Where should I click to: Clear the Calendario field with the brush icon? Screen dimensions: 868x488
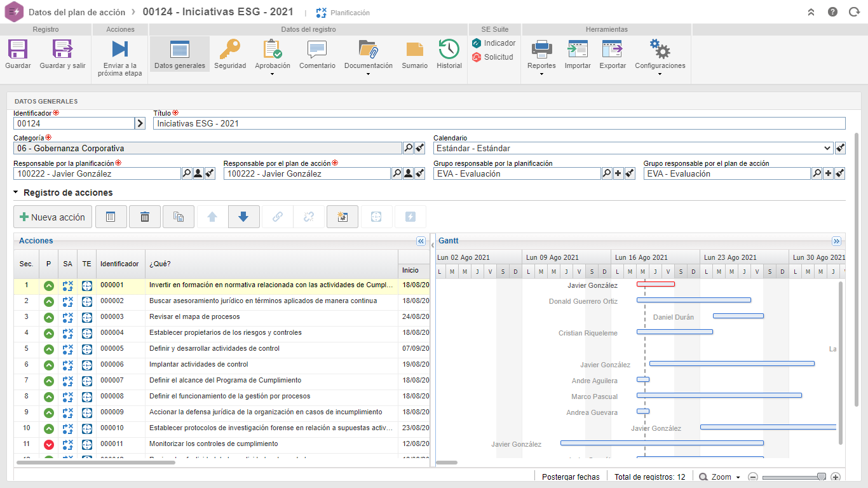pyautogui.click(x=840, y=148)
